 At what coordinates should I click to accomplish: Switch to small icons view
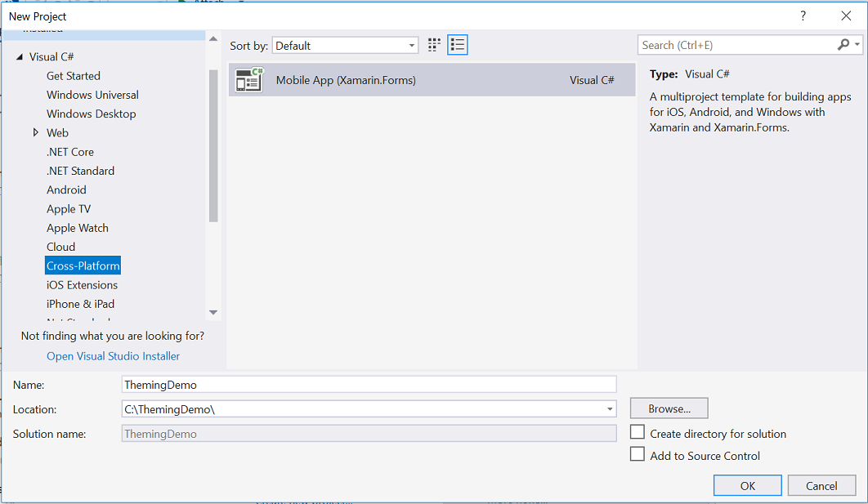click(x=434, y=45)
